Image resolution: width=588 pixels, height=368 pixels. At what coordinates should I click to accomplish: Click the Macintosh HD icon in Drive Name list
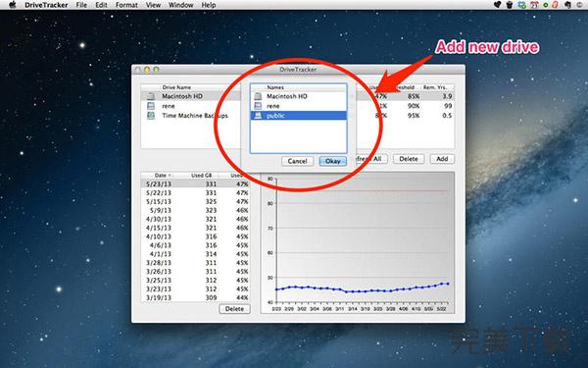click(x=151, y=96)
